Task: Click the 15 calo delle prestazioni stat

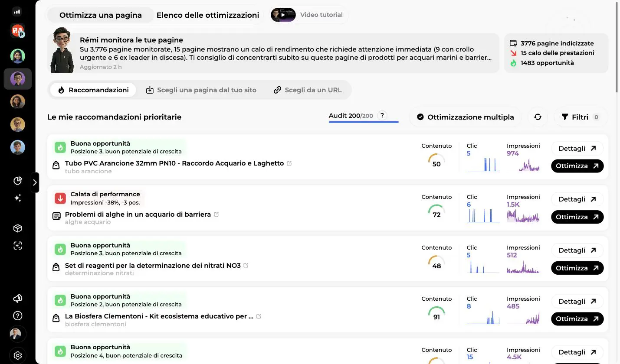Action: 552,53
